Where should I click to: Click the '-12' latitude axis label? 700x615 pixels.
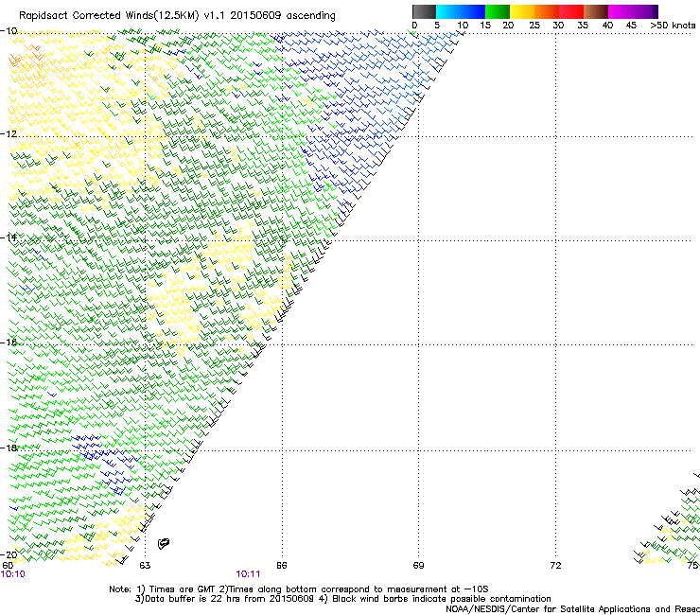tap(9, 134)
